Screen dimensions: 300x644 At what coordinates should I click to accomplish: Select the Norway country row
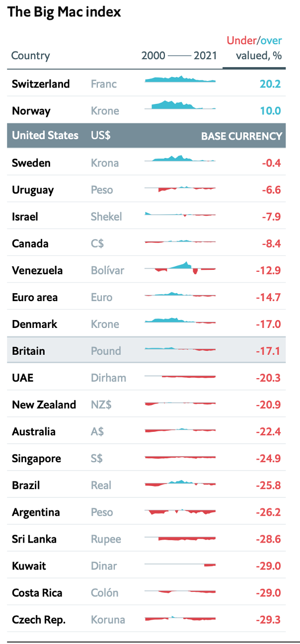31,111
